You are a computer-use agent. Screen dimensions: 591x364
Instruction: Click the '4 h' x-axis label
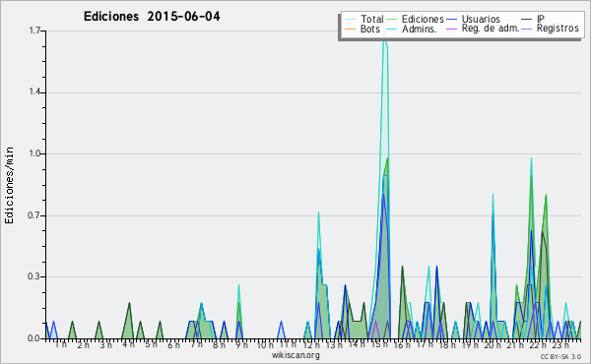128,344
